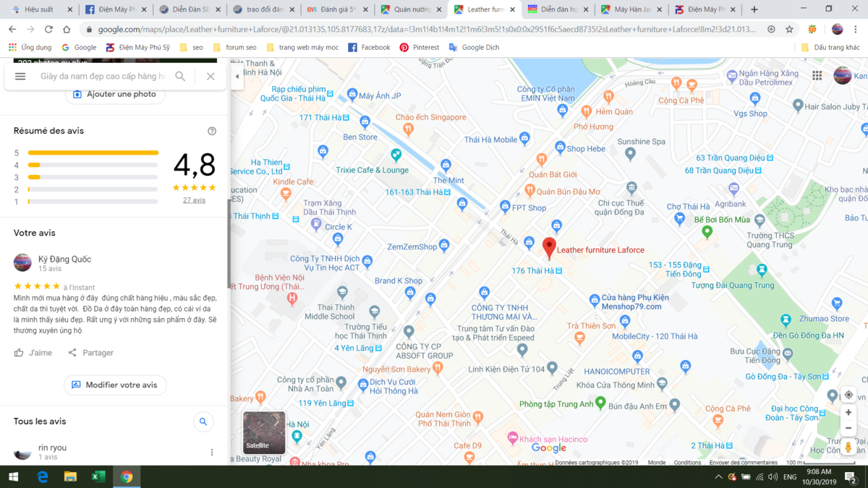Click the FPT Shop marker on the map
This screenshot has width=868, height=488.
click(x=506, y=207)
